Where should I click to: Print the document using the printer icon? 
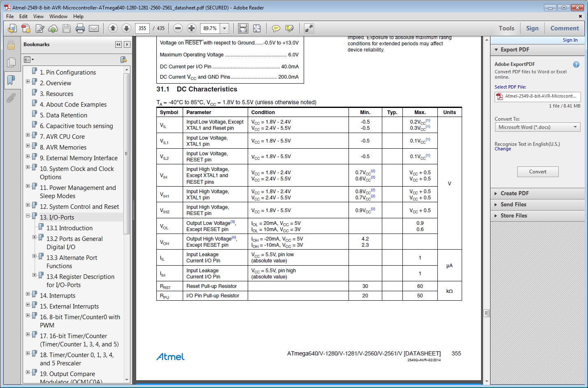pos(80,28)
